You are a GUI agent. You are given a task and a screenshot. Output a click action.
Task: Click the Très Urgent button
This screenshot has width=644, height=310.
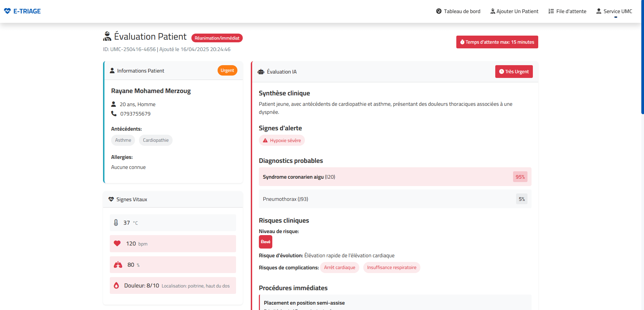pos(514,72)
